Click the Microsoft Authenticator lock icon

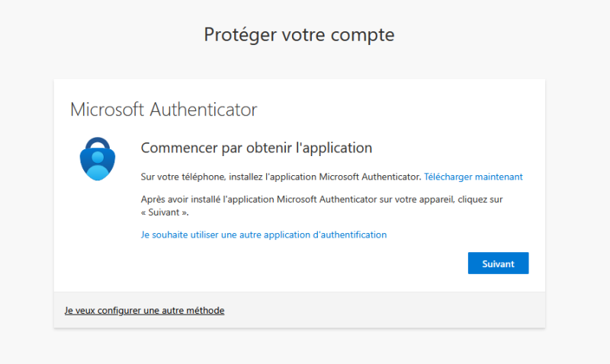coord(98,158)
